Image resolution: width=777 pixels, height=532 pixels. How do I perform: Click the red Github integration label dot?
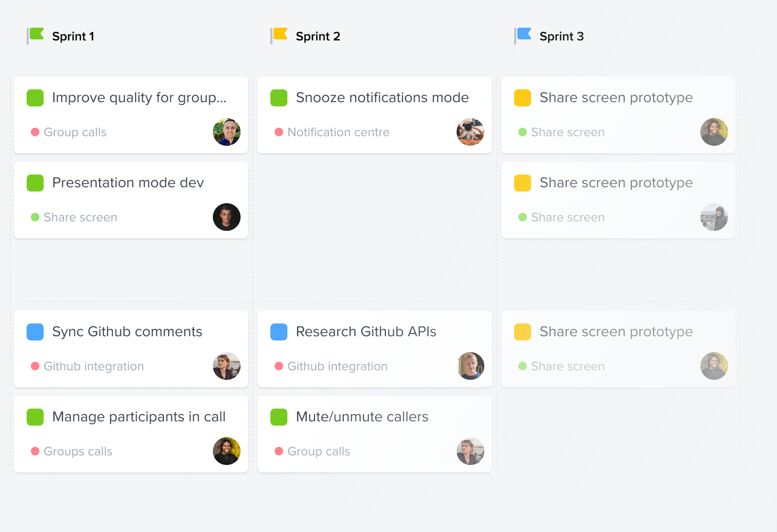point(35,366)
